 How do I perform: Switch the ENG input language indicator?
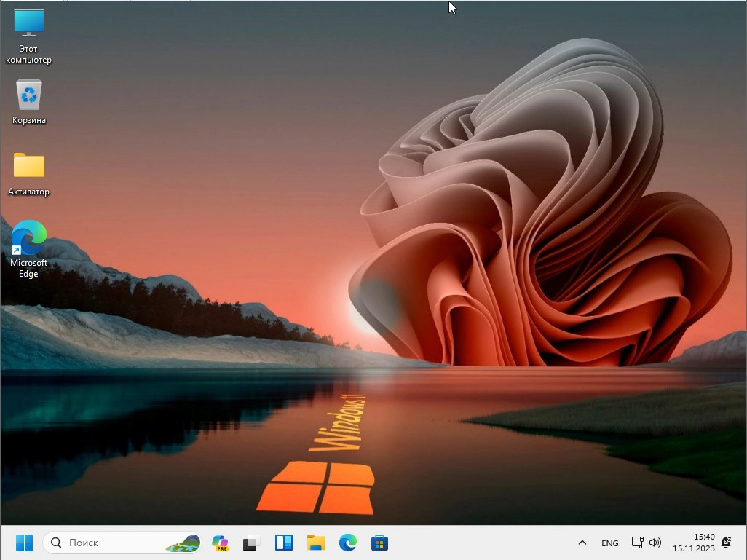pos(610,543)
